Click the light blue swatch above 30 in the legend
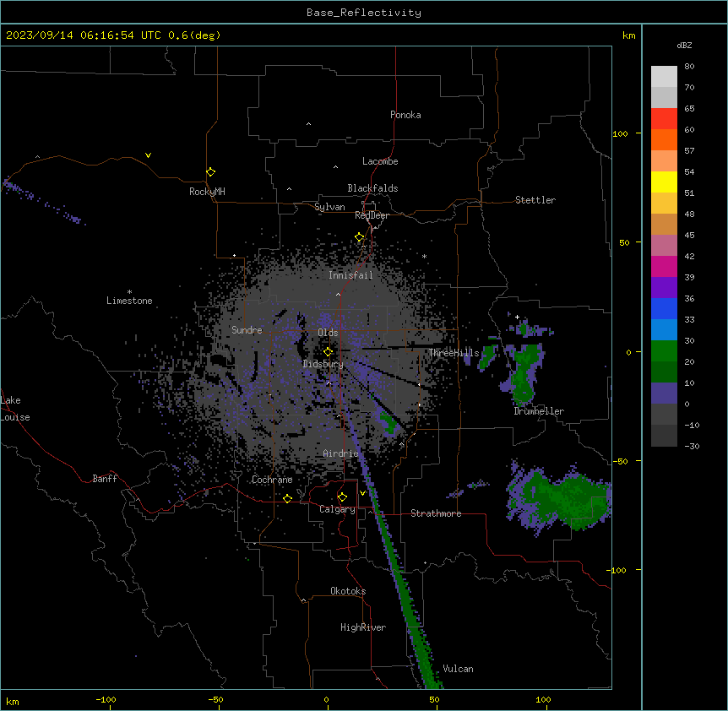 pos(664,329)
